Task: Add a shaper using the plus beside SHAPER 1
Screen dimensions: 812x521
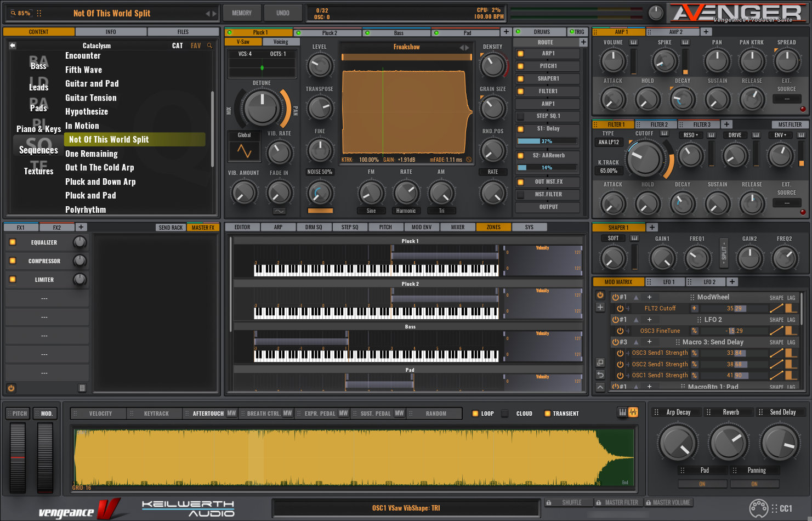Action: click(652, 228)
